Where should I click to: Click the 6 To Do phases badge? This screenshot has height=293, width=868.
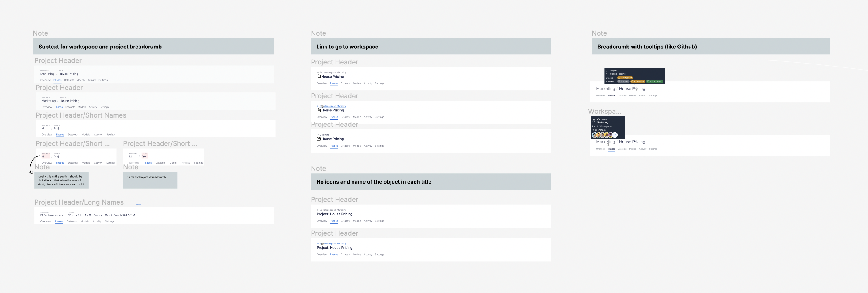[623, 81]
